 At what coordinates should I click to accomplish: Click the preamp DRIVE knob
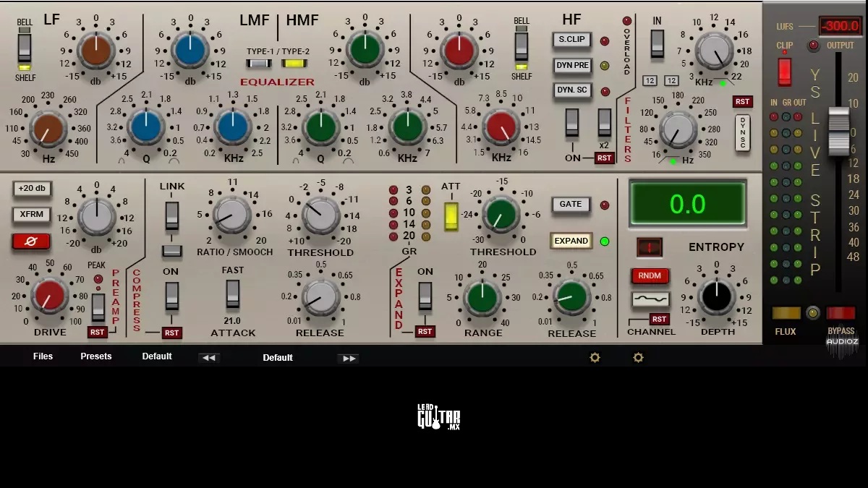point(50,297)
